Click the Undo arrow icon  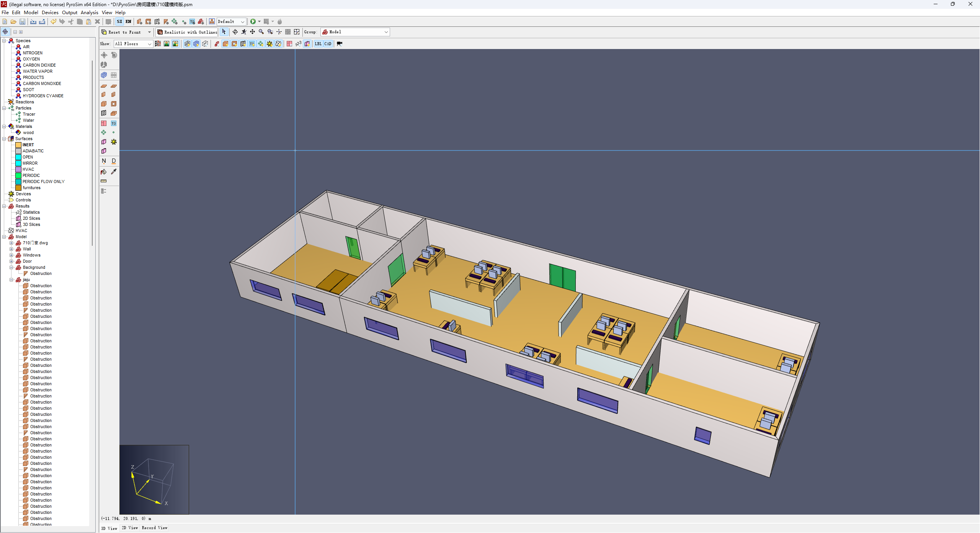(x=53, y=22)
